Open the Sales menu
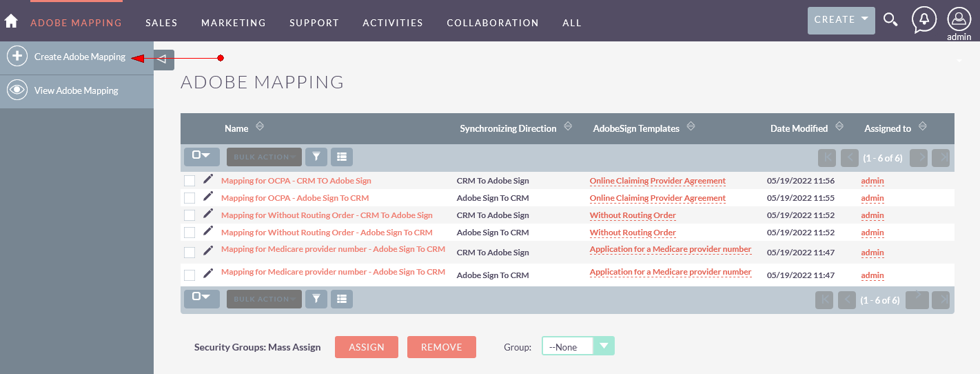This screenshot has height=374, width=980. 161,23
